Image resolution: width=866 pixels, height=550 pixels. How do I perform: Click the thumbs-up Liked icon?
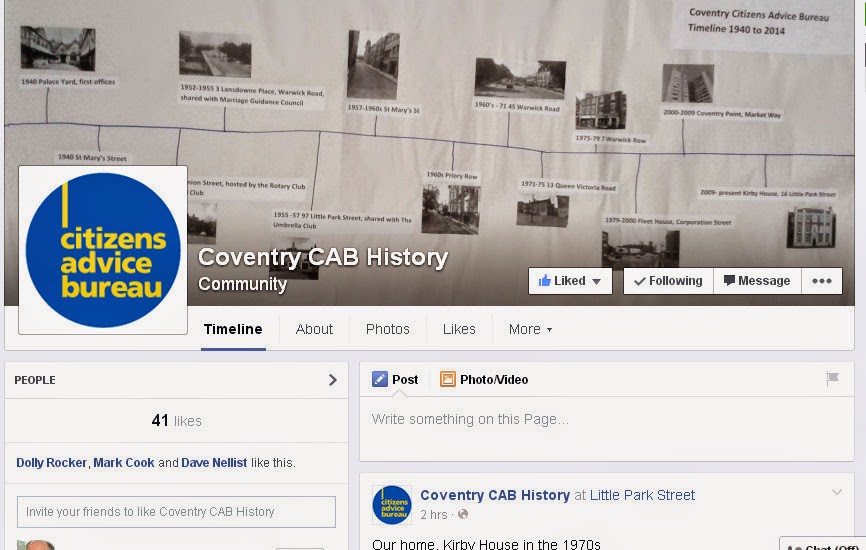pos(545,281)
